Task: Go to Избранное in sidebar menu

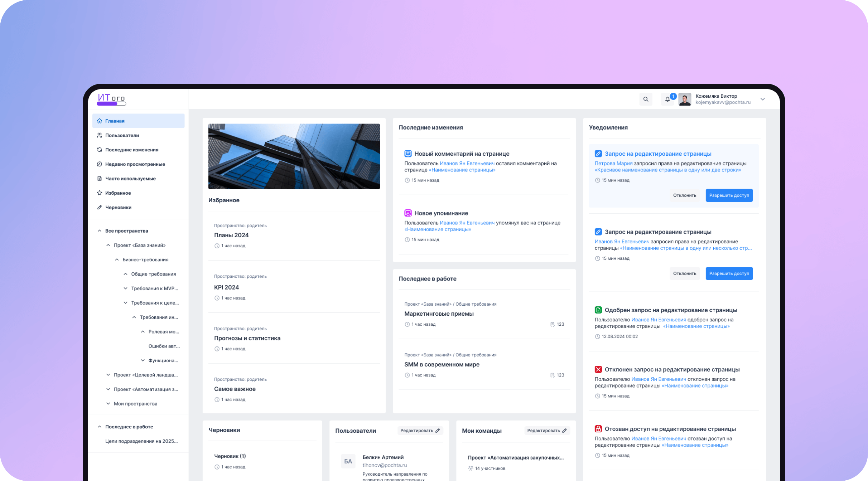Action: click(x=118, y=193)
